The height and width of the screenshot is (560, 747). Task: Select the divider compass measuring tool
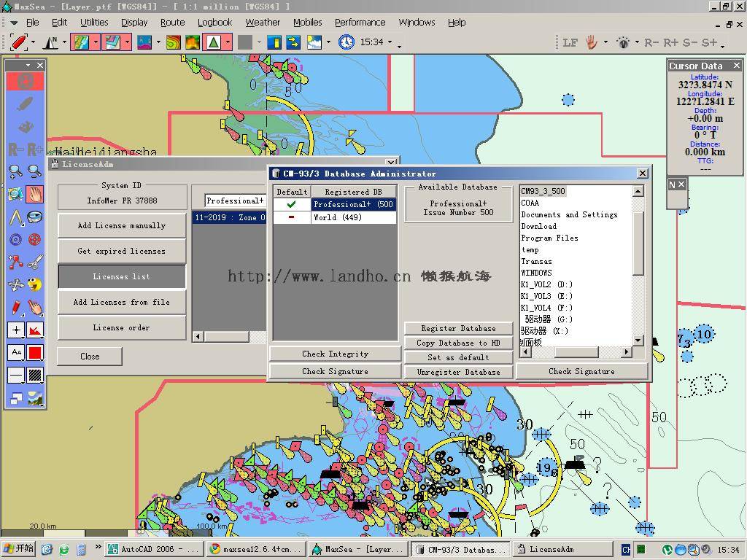click(x=16, y=217)
